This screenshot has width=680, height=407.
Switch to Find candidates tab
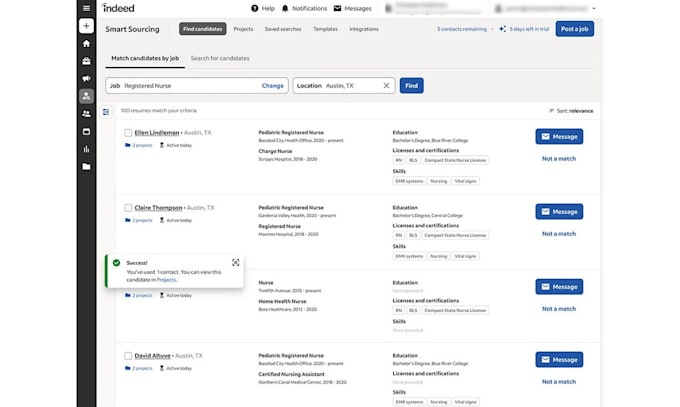[203, 29]
